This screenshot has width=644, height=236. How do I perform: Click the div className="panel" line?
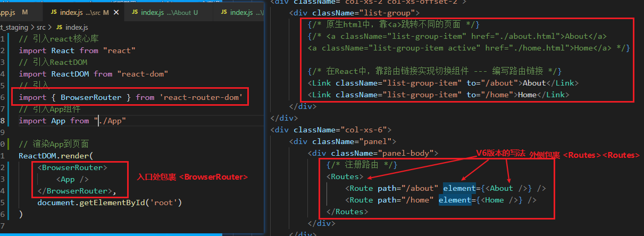click(343, 141)
